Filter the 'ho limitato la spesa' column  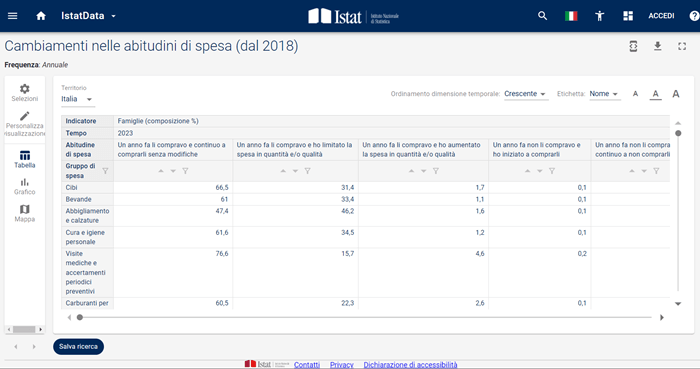[x=308, y=171]
